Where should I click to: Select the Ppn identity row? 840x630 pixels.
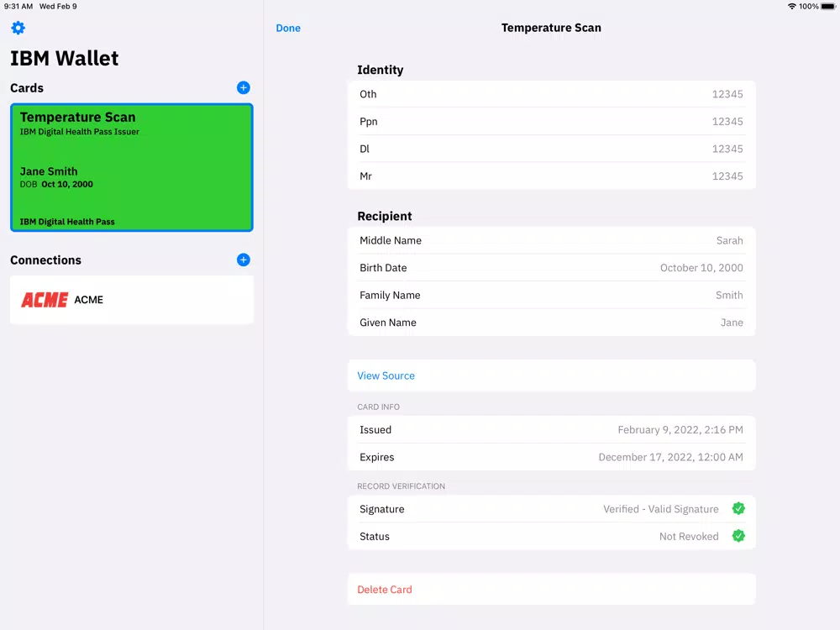click(551, 122)
